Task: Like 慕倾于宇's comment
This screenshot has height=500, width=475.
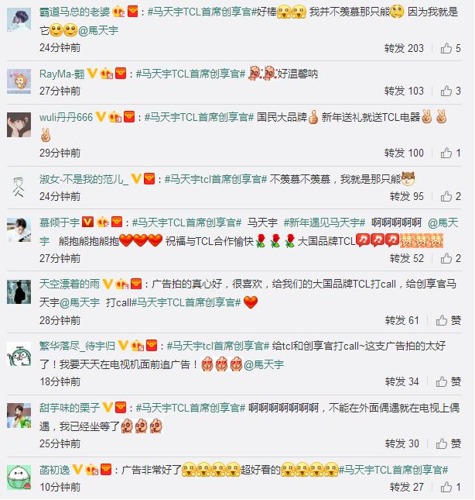Action: [x=446, y=258]
